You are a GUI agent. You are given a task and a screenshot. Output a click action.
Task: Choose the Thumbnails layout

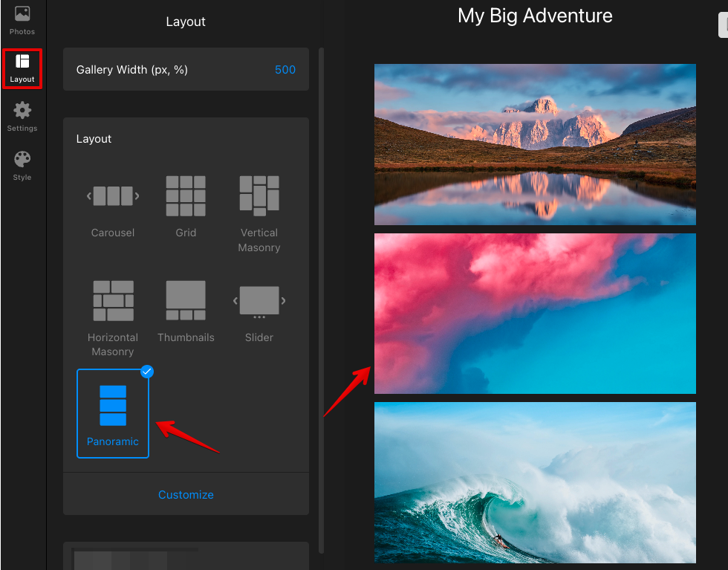pos(186,311)
